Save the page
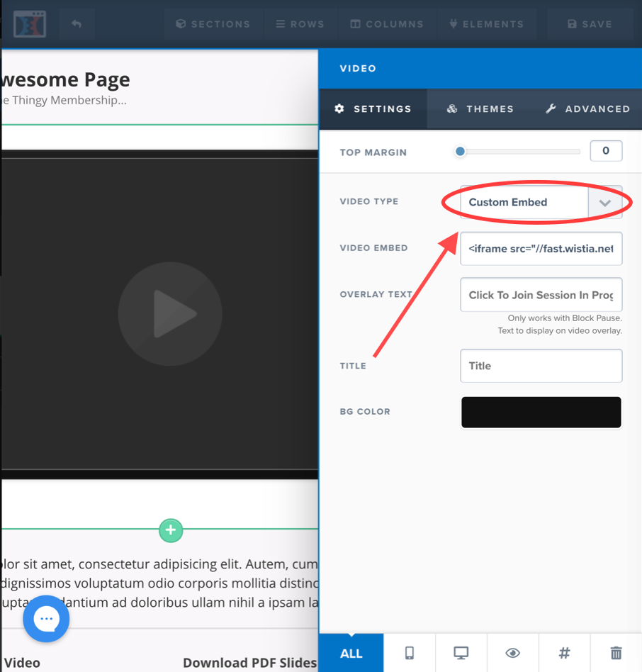The image size is (642, 672). click(590, 24)
